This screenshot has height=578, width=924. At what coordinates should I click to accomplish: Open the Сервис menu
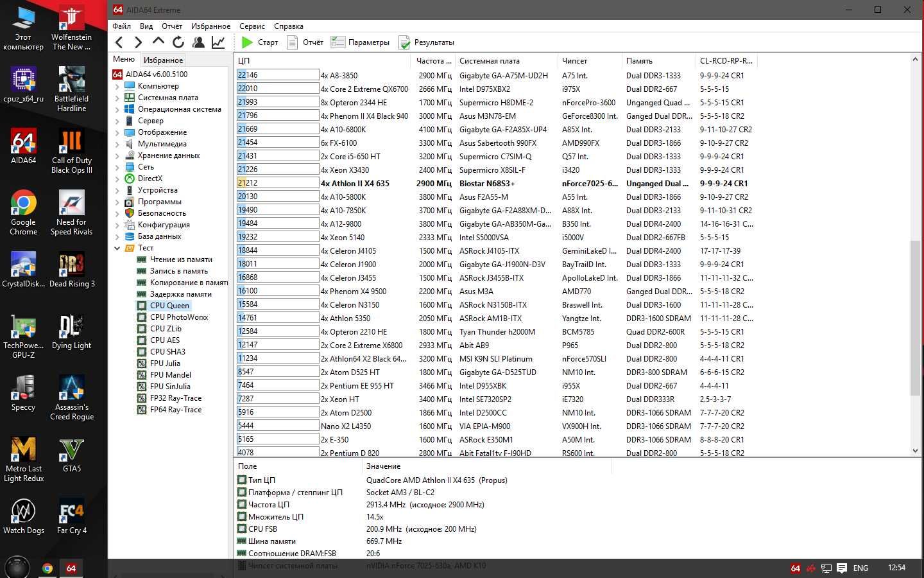point(252,26)
